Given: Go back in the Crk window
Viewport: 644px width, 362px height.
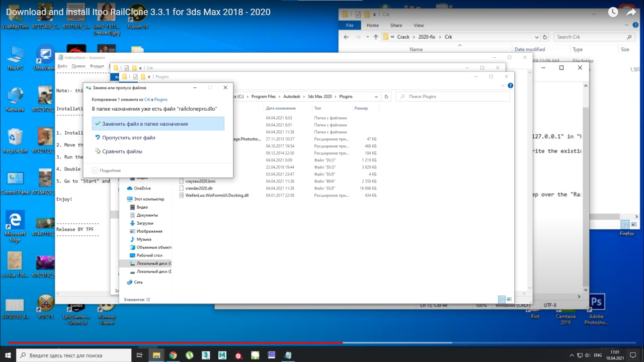Looking at the screenshot, I should pos(346,37).
